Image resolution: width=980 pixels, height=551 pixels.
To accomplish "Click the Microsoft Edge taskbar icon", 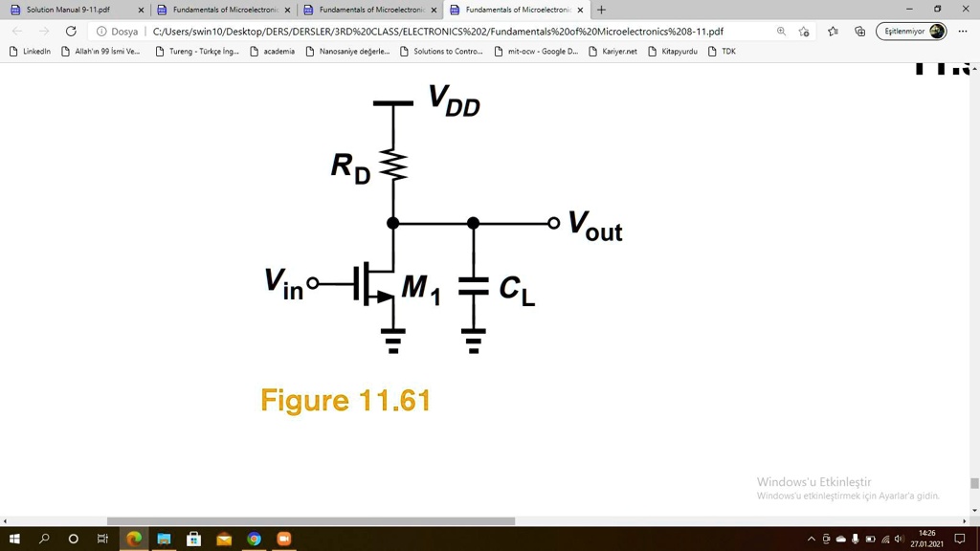I will 134,539.
